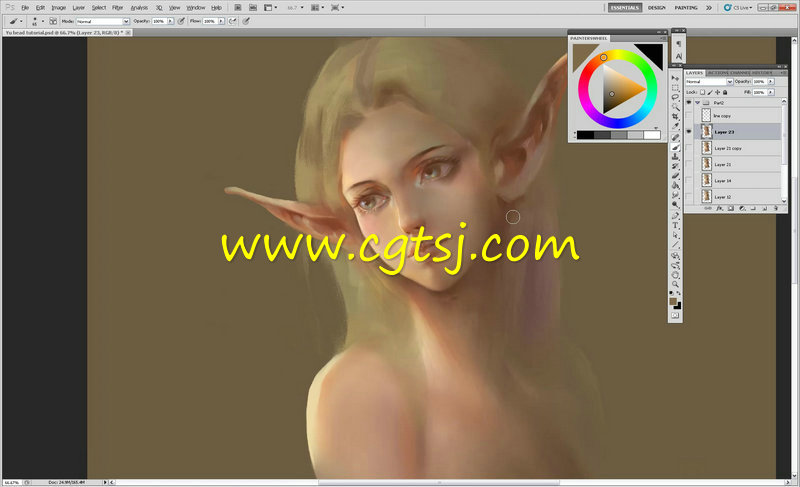
Task: Select the Eraser tool
Action: [675, 176]
